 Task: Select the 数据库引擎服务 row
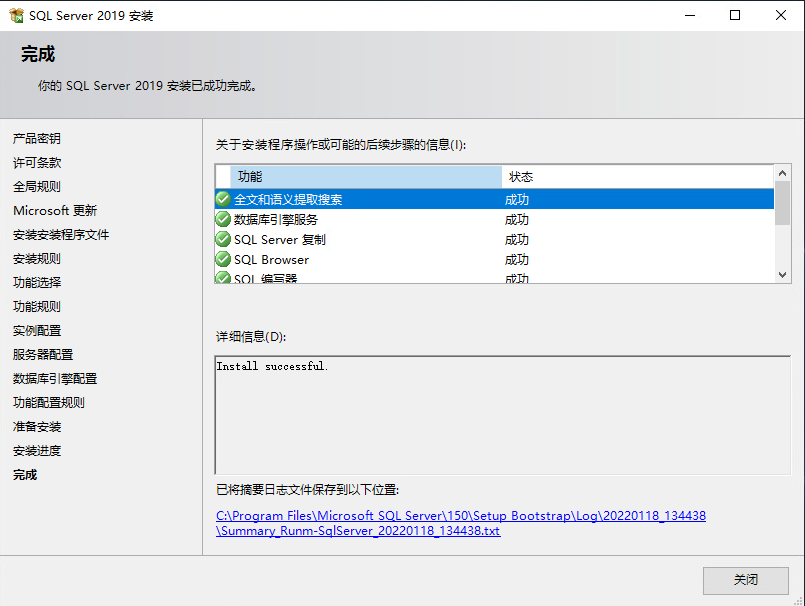(494, 219)
